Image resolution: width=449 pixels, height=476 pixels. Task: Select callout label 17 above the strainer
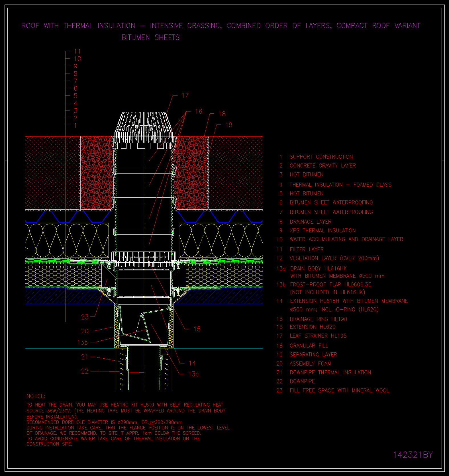tap(185, 95)
